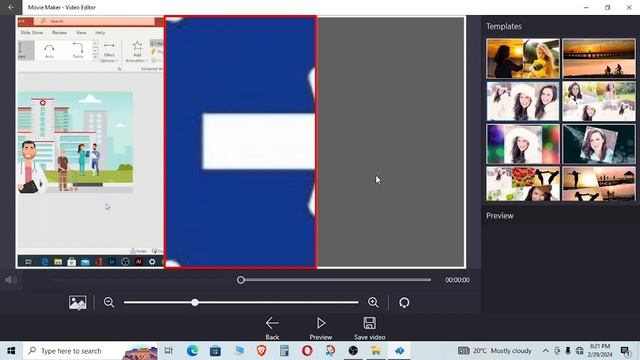Mute the volume speaker icon

[11, 280]
